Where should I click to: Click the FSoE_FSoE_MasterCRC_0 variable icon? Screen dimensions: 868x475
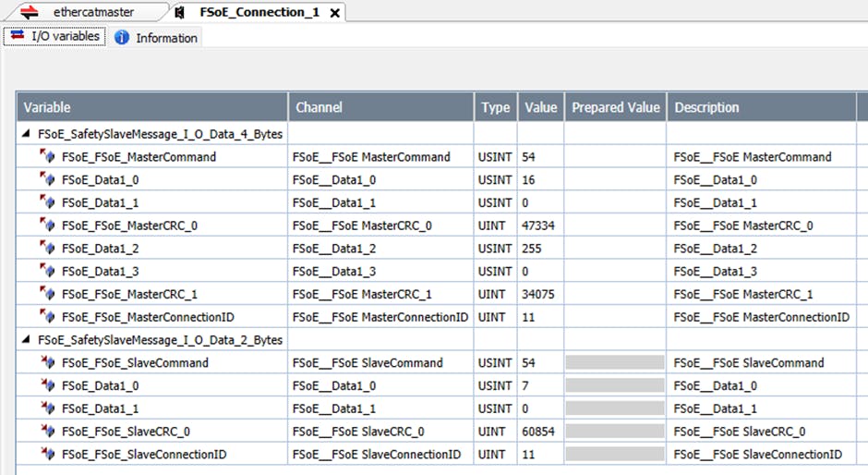pyautogui.click(x=47, y=225)
